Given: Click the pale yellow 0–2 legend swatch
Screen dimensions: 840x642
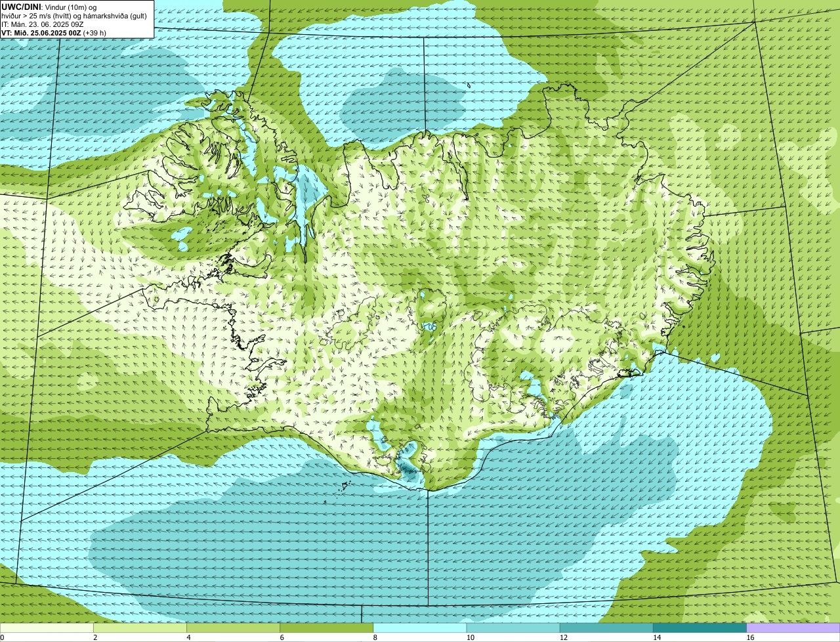Looking at the screenshot, I should pos(47,628).
